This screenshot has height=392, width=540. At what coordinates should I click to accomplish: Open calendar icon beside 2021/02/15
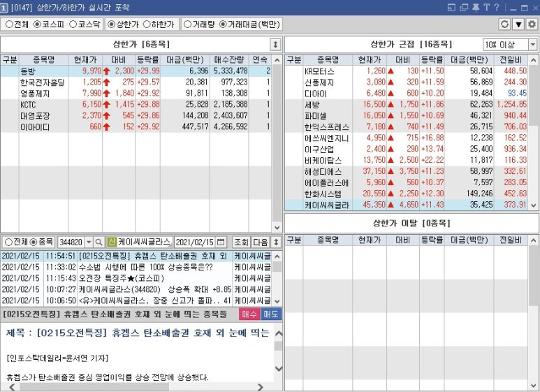coord(221,242)
